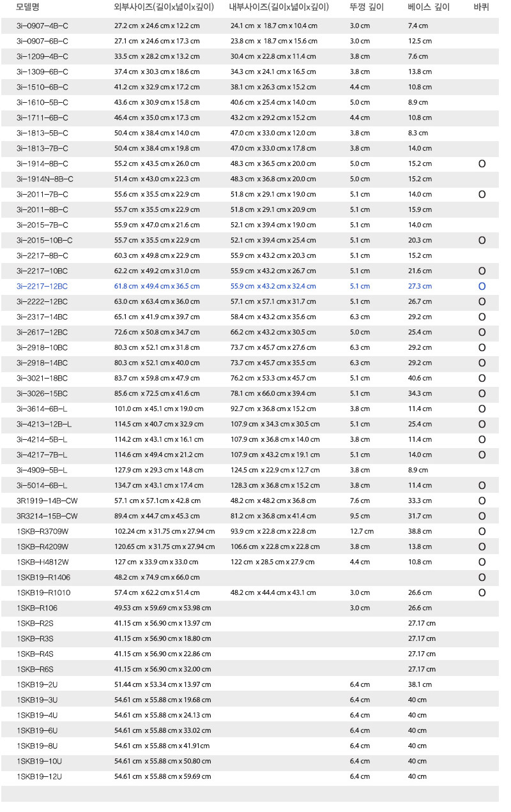
Task: Click the blue wheel O mark for 3i-2217-12BC
Action: (x=482, y=287)
